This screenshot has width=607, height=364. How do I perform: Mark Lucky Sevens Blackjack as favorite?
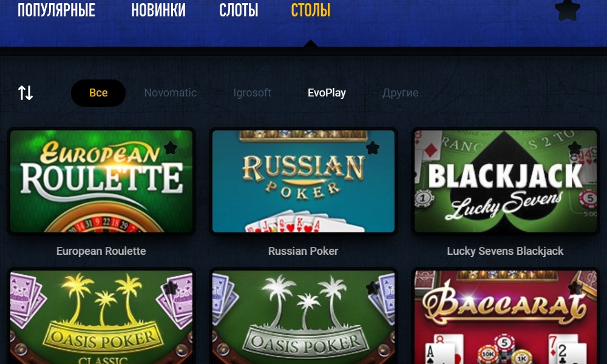tap(574, 147)
